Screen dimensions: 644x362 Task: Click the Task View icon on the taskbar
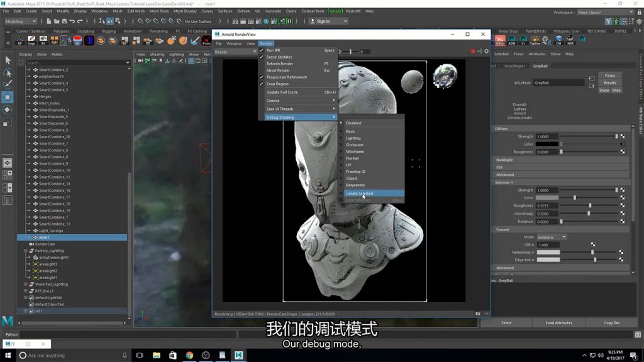click(140, 355)
